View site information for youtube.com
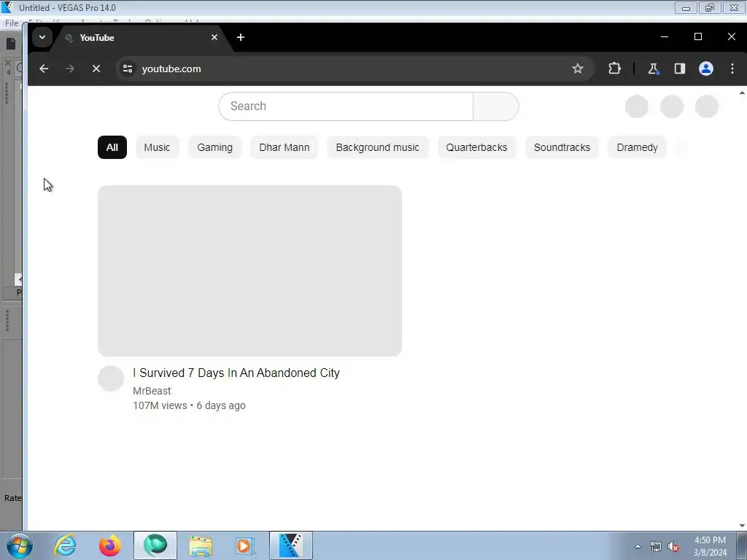Viewport: 747px width, 560px height. point(128,69)
